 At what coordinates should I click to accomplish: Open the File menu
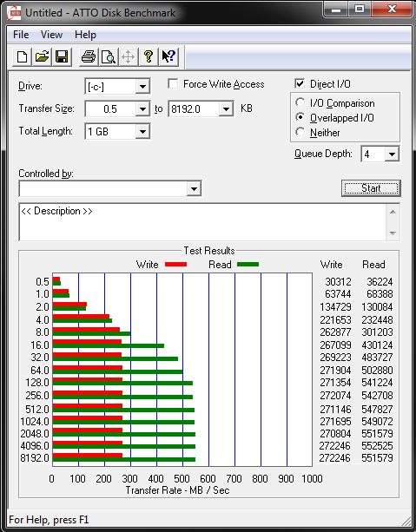21,35
